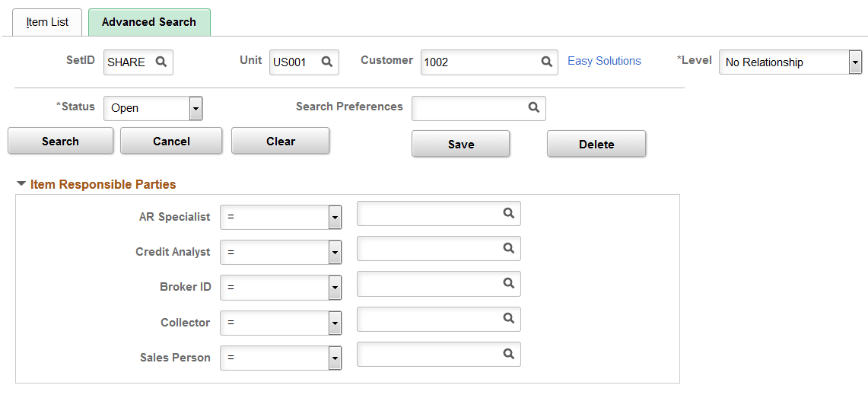Click the Delete button
The height and width of the screenshot is (398, 868).
[x=596, y=144]
